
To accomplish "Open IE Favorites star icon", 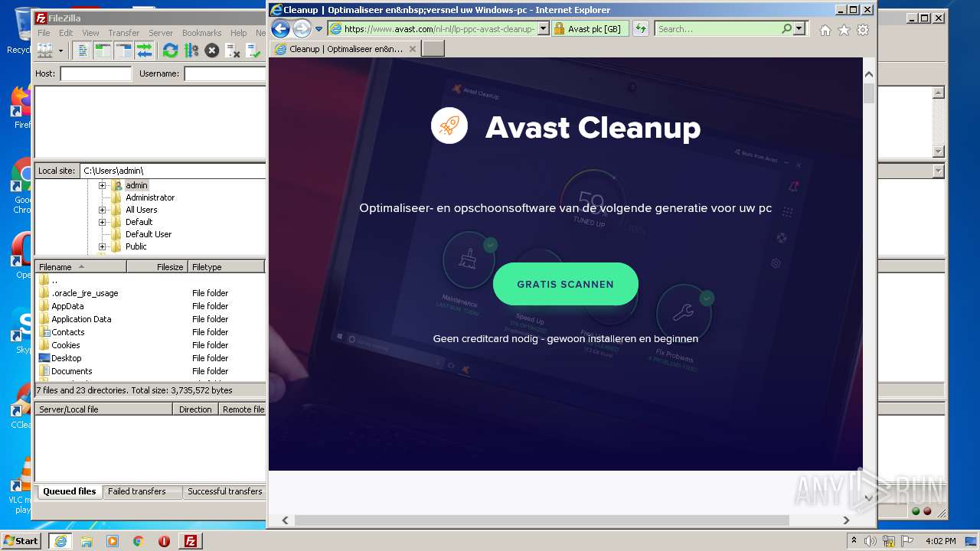I will pyautogui.click(x=844, y=30).
